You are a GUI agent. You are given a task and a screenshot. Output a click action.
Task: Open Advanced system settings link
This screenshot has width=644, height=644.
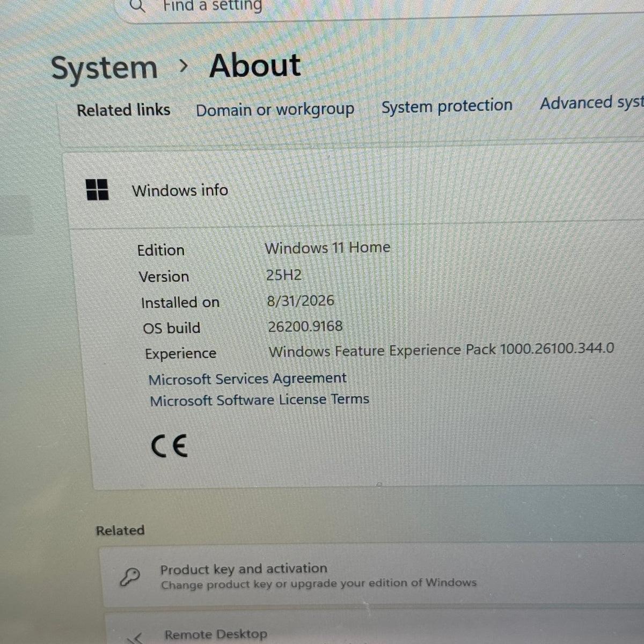click(591, 103)
